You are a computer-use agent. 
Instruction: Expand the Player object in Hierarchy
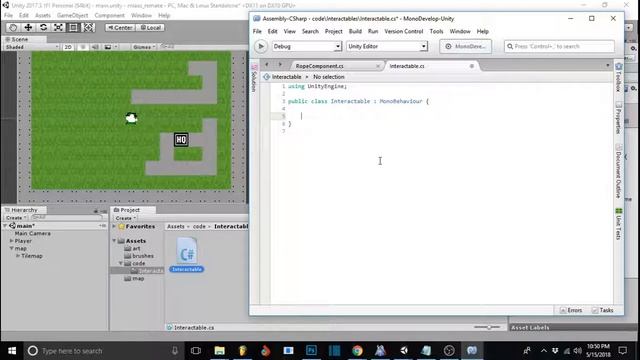pyautogui.click(x=11, y=241)
